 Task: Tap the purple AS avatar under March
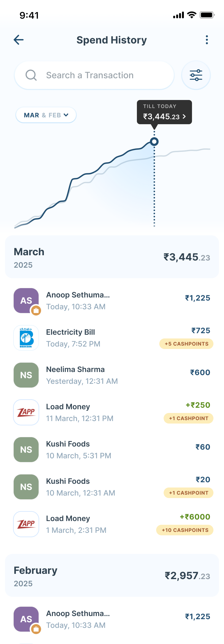26,301
